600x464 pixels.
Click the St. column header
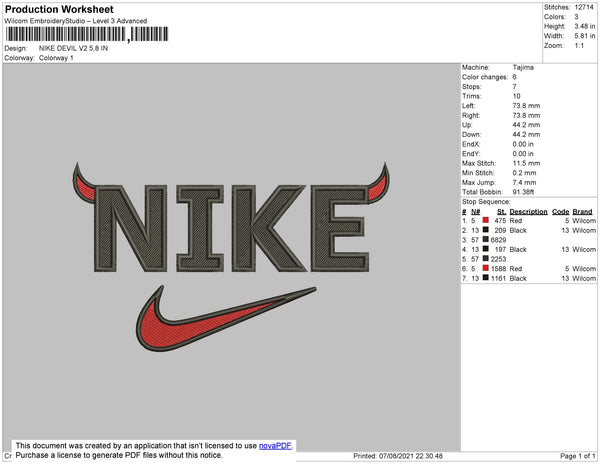[x=501, y=212]
